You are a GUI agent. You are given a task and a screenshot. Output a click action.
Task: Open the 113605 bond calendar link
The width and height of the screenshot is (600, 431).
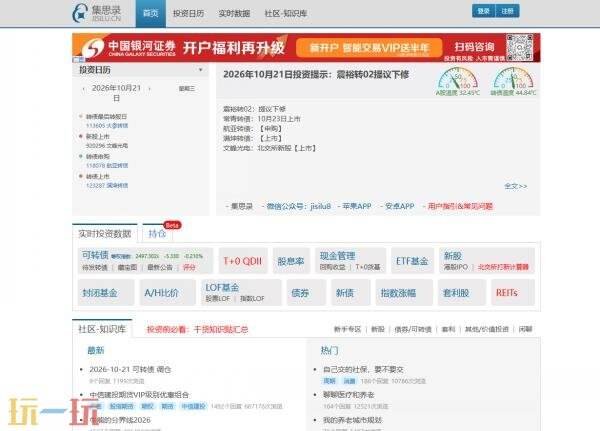click(x=107, y=126)
